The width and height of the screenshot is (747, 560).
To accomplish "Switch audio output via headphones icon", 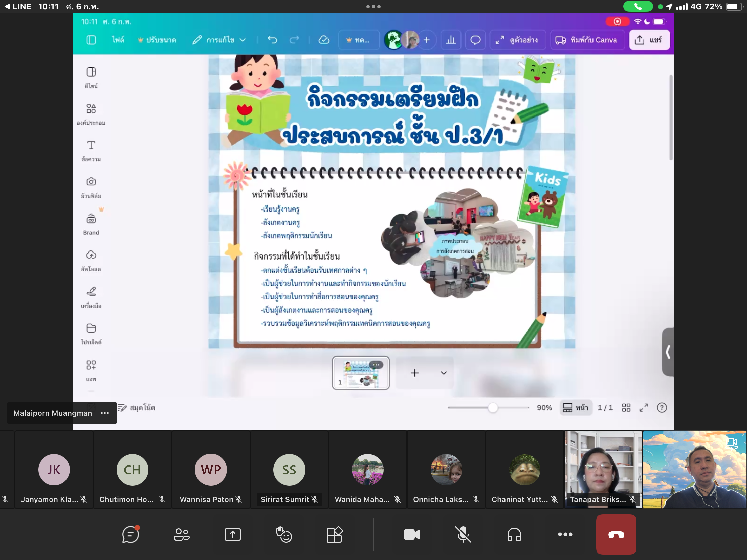I will pyautogui.click(x=514, y=534).
